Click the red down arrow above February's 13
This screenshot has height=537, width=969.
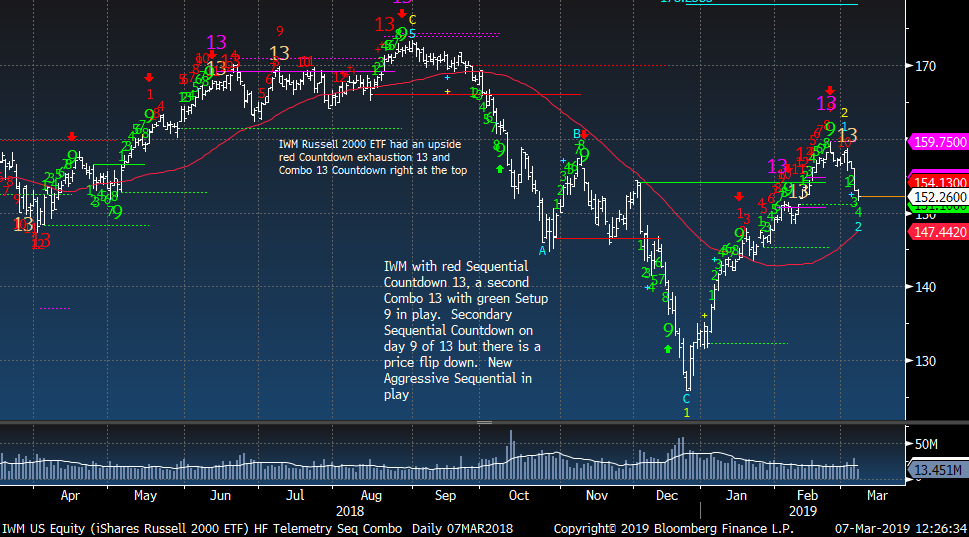point(830,91)
